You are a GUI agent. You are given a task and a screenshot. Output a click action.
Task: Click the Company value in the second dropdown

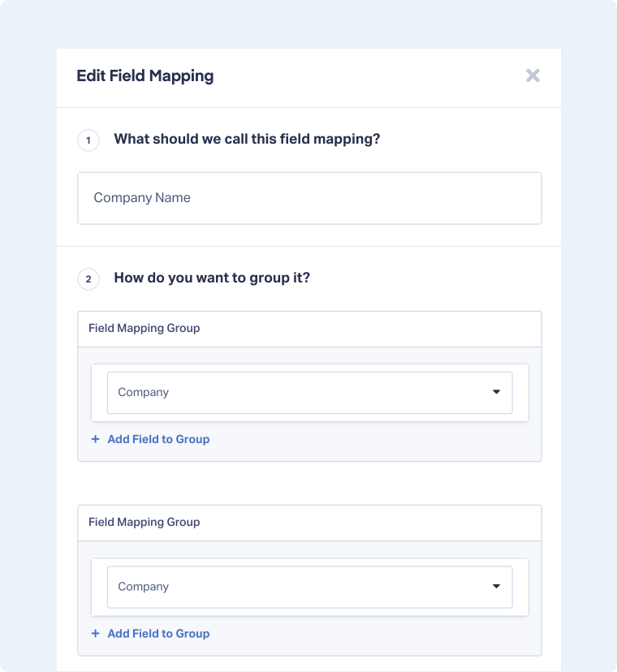click(x=144, y=586)
